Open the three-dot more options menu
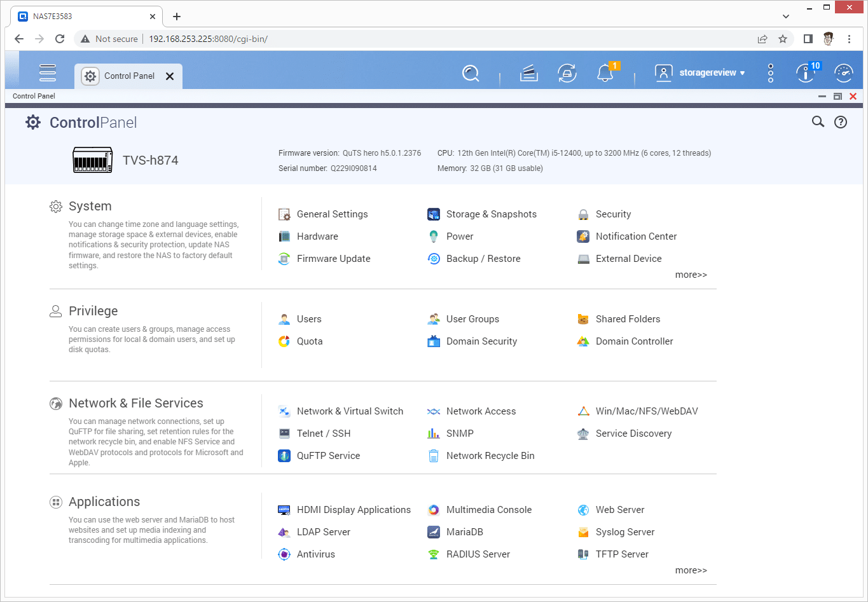The width and height of the screenshot is (868, 602). 771,73
